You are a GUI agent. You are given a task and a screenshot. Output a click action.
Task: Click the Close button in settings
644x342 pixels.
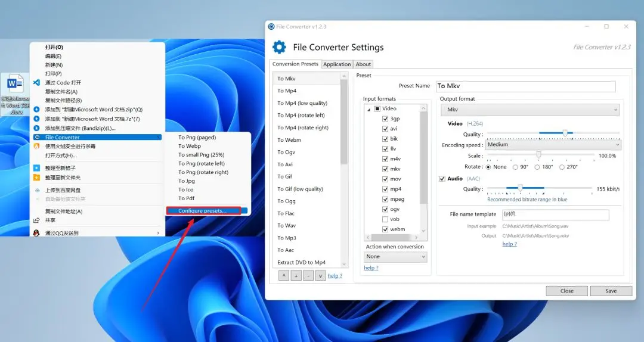pos(567,291)
